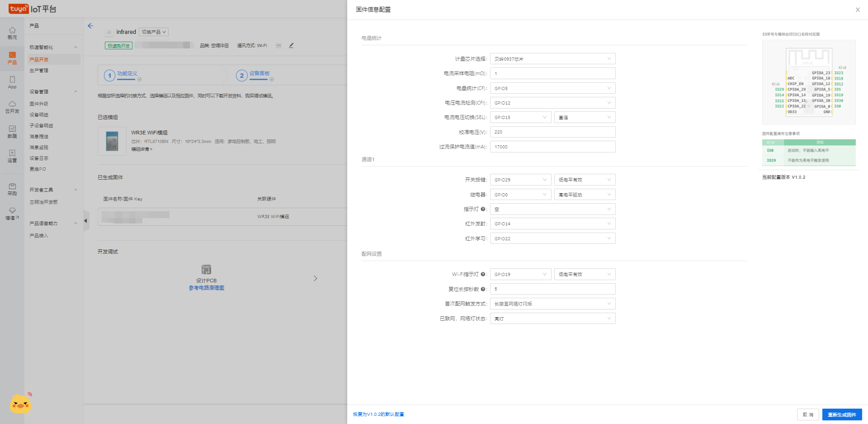Open the 计量芯片选择 dropdown
The image size is (868, 424).
(x=552, y=59)
